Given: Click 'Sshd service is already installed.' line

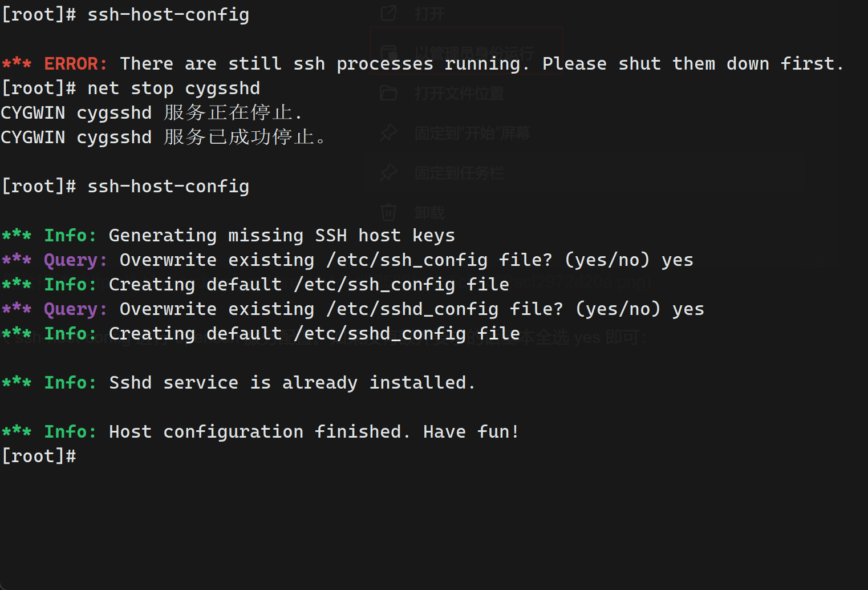Looking at the screenshot, I should tap(292, 383).
